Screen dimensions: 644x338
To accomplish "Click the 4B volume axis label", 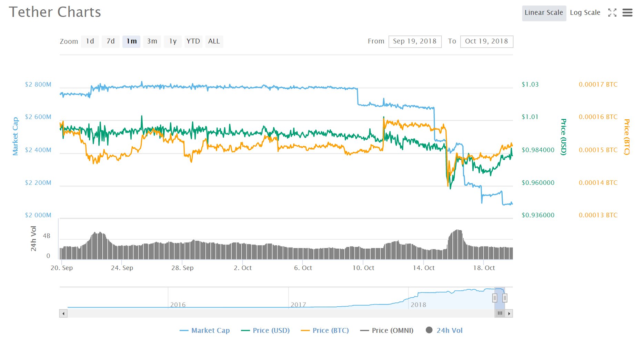I will tap(47, 236).
